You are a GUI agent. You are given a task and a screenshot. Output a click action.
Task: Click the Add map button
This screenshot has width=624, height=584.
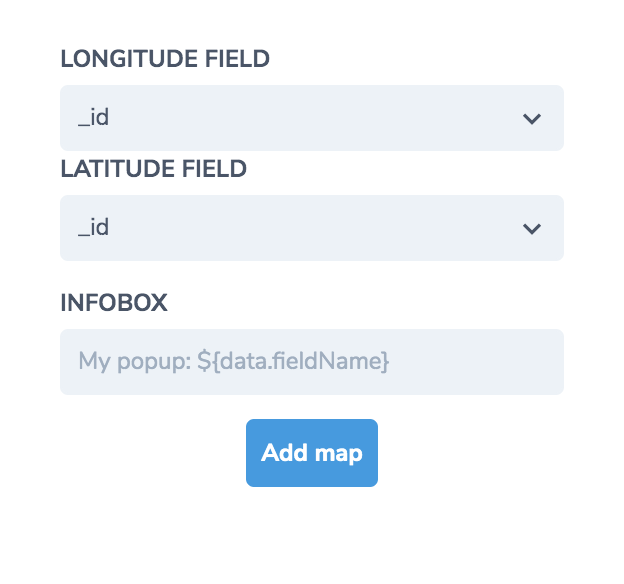pos(312,453)
